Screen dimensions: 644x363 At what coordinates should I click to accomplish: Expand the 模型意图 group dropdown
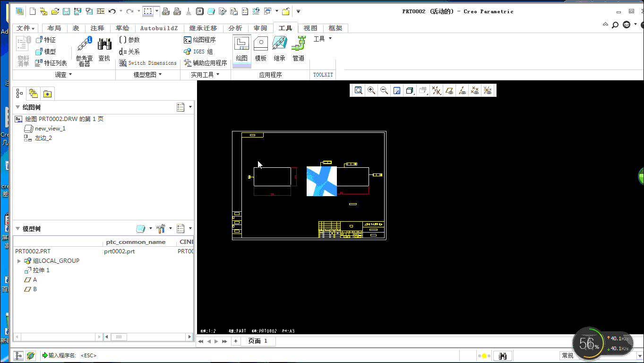[147, 75]
